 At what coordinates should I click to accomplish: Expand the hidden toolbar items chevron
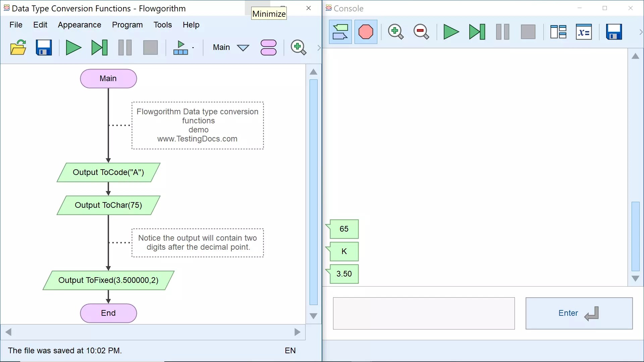[318, 48]
